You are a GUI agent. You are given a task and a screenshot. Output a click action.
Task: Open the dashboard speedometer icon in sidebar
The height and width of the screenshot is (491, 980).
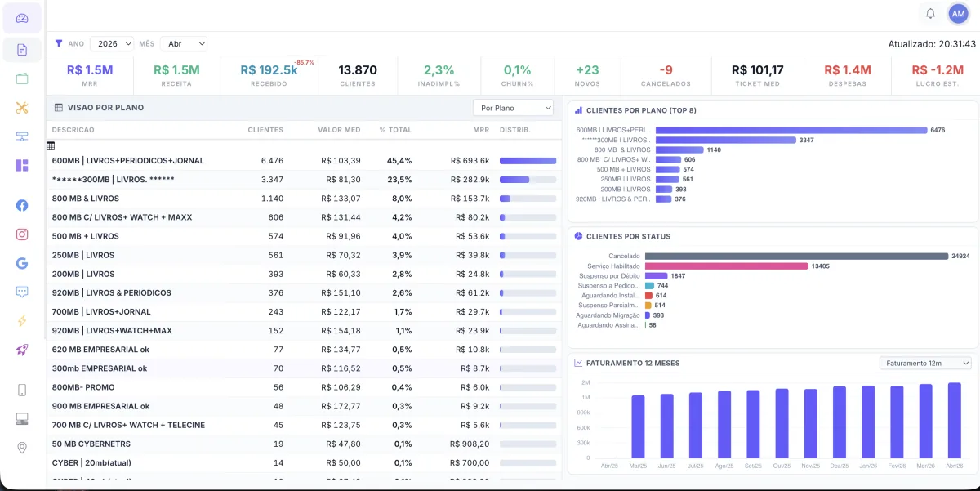click(x=22, y=18)
